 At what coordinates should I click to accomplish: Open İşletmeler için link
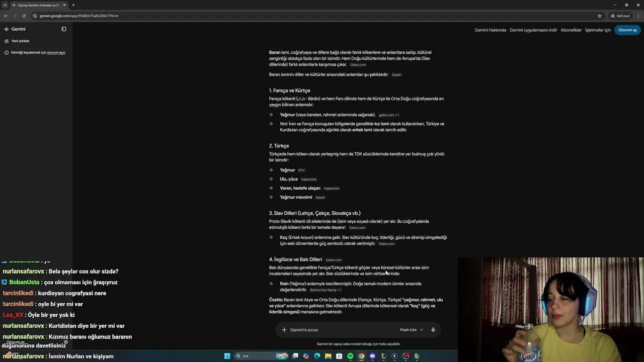click(x=598, y=30)
